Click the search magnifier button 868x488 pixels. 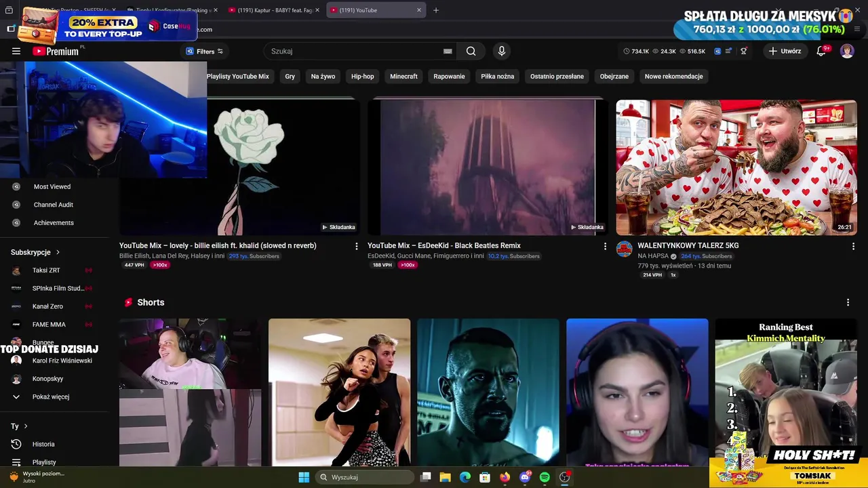pyautogui.click(x=471, y=51)
